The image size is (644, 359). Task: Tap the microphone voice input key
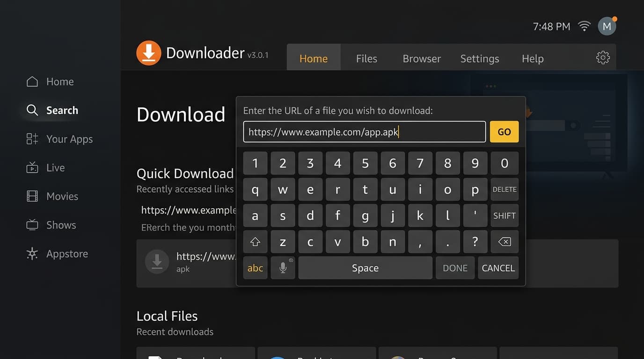[283, 268]
